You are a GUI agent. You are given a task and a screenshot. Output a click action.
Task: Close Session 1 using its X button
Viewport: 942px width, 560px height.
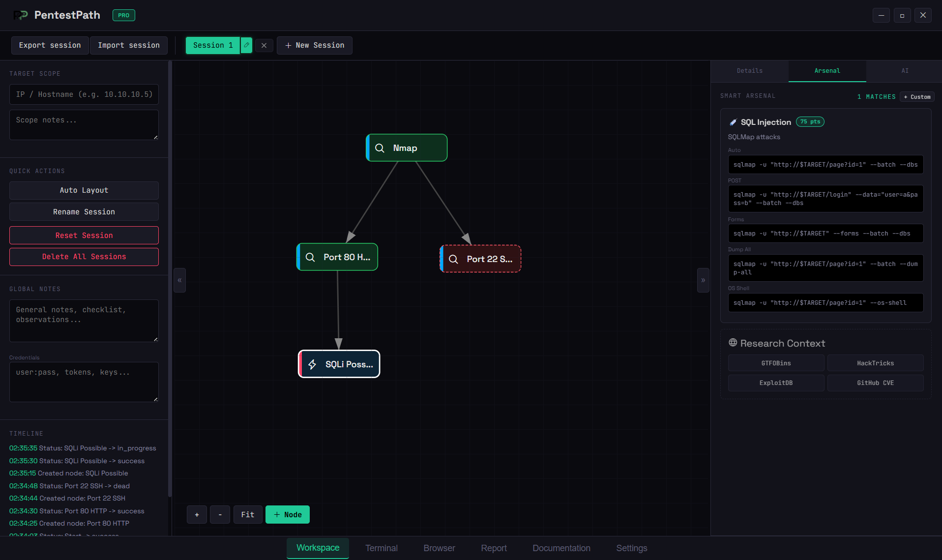(264, 45)
